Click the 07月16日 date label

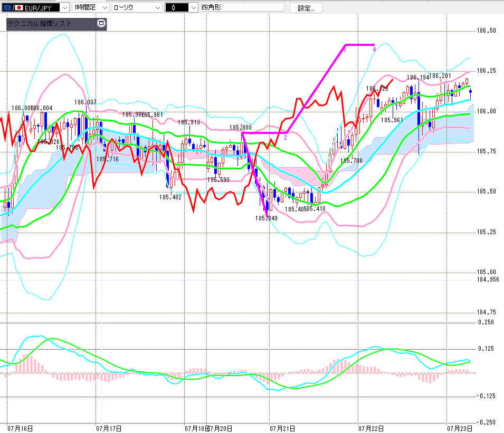click(20, 428)
